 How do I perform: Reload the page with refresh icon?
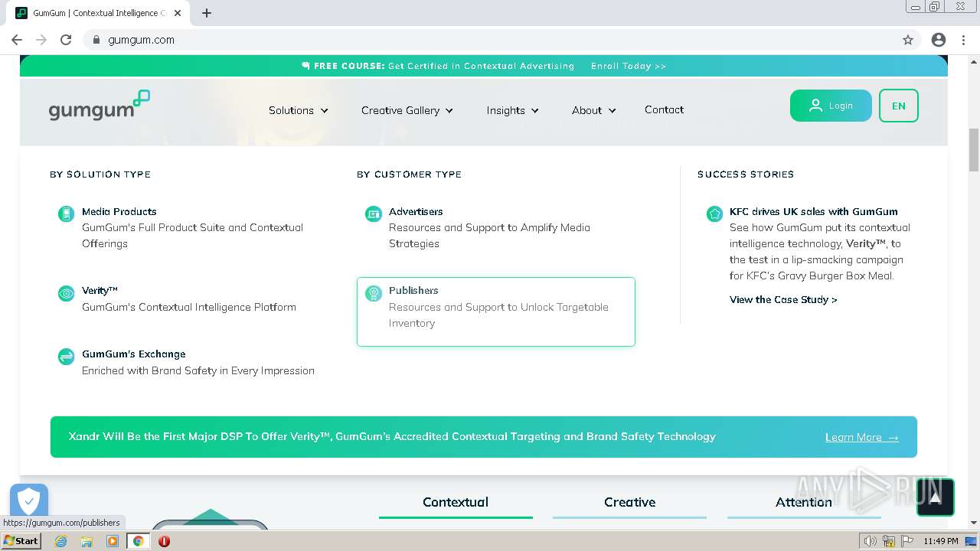click(66, 40)
